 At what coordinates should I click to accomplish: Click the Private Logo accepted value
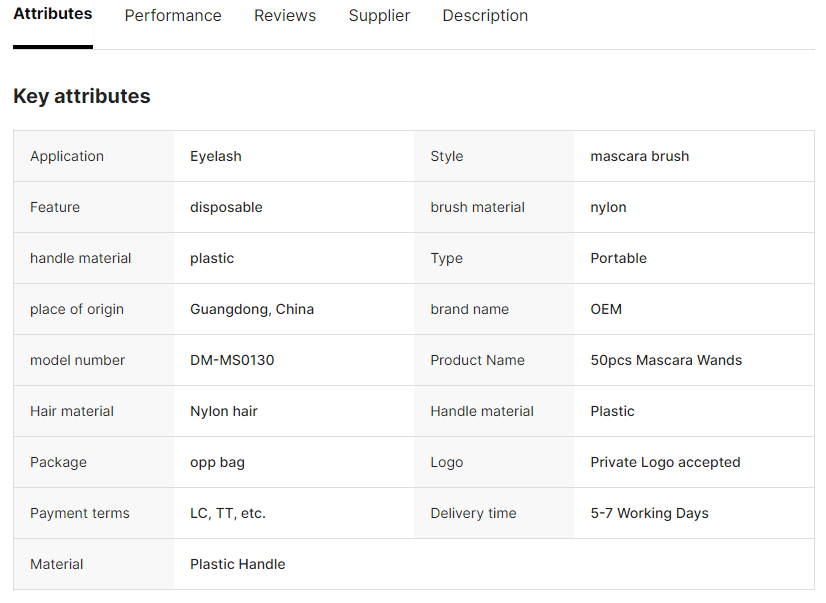tap(665, 462)
